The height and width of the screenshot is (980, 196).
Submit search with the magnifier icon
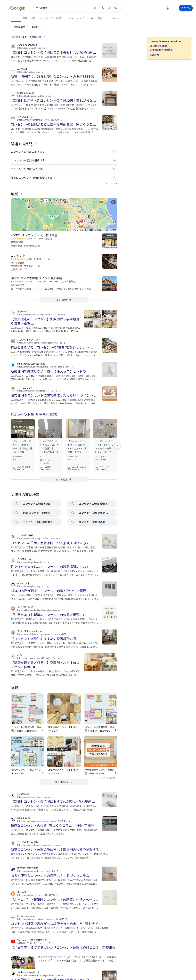116,8
